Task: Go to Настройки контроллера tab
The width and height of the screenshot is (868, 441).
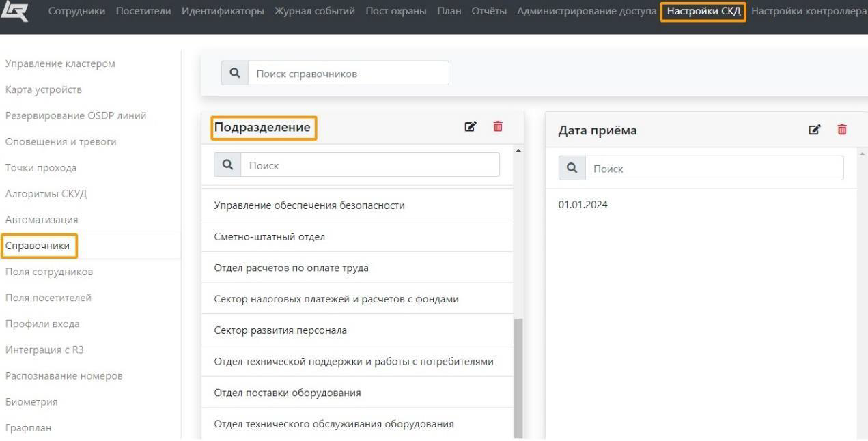Action: (809, 12)
